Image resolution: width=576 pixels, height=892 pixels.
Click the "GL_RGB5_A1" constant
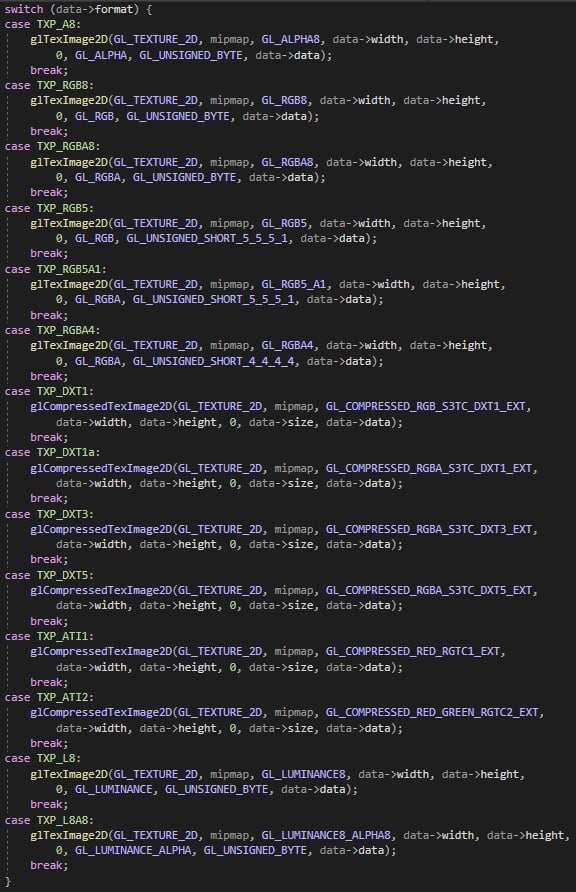pos(294,284)
